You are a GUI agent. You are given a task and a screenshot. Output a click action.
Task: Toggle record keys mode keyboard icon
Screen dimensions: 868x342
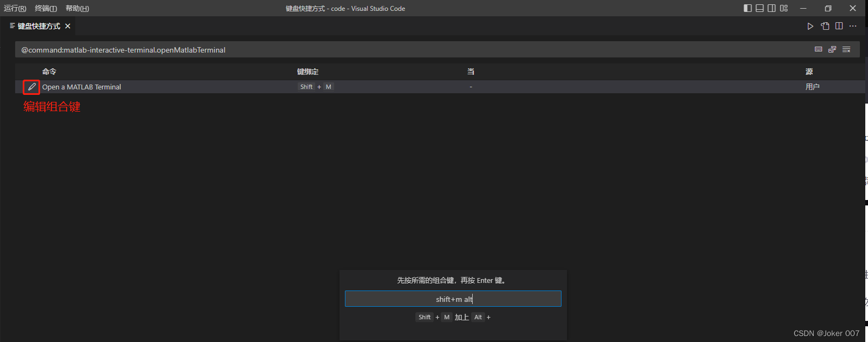point(818,49)
